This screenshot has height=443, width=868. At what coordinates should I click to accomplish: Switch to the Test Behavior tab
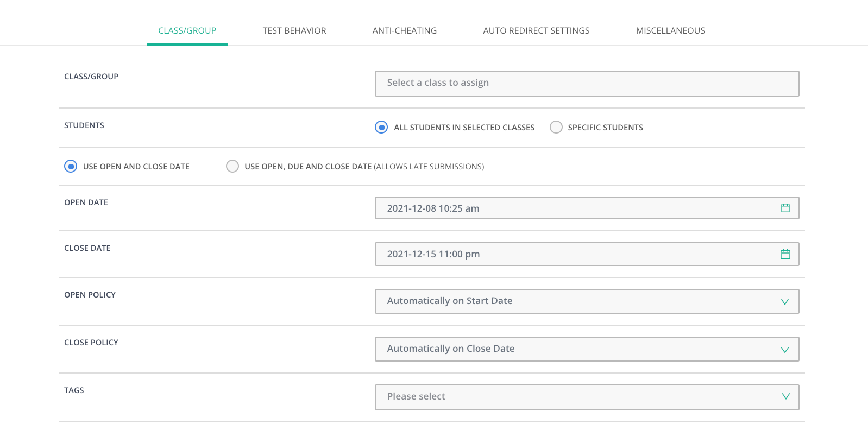pos(294,30)
